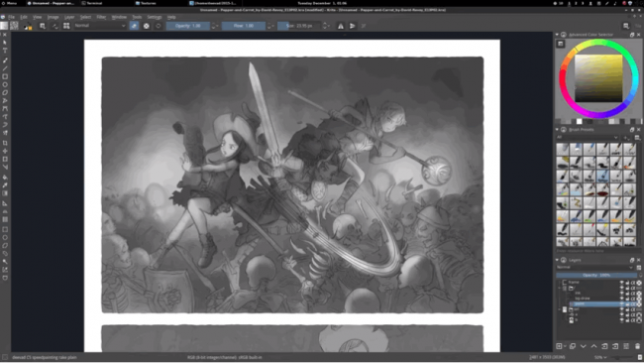Screen dimensions: 644x363
Task: Select the Line tool
Action: point(5,68)
